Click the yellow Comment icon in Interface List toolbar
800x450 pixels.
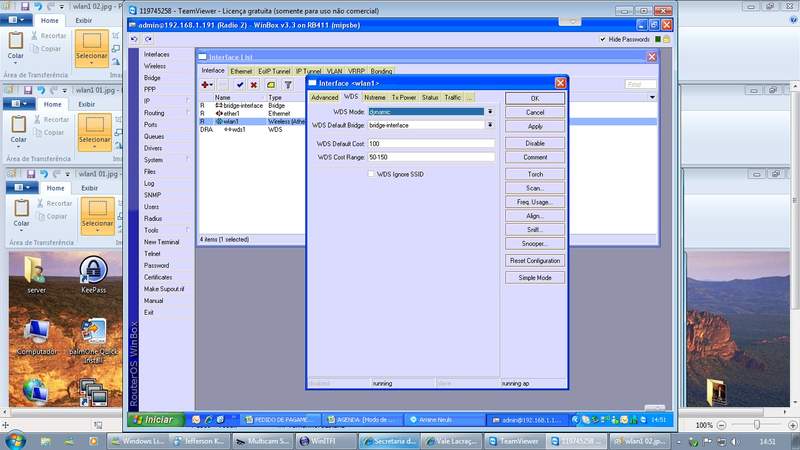[271, 85]
